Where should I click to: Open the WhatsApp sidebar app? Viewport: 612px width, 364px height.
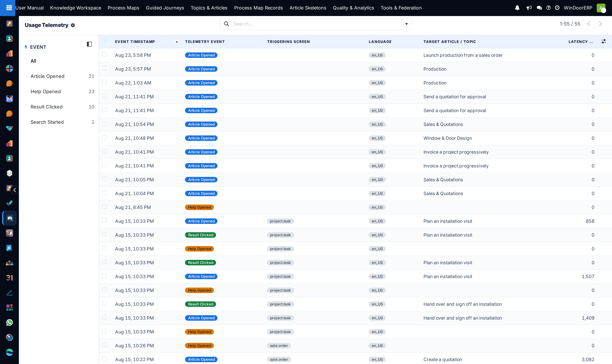pos(9,322)
